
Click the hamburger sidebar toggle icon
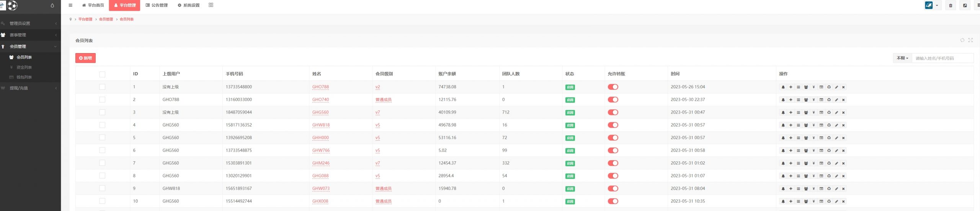[70, 5]
